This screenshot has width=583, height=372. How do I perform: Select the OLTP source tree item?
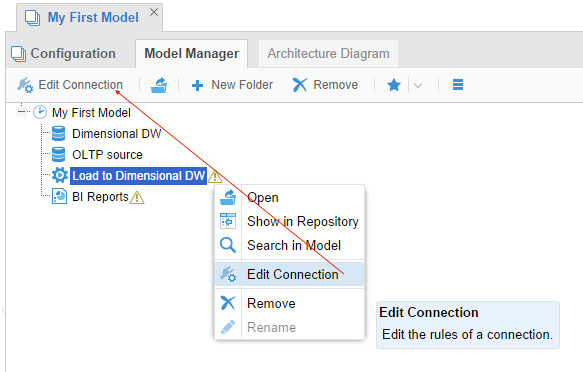coord(107,155)
